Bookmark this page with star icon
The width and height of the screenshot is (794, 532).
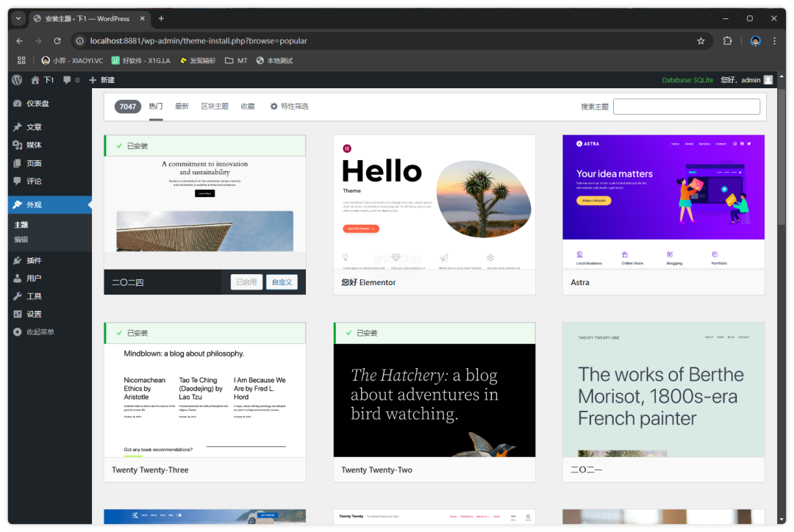coord(701,41)
